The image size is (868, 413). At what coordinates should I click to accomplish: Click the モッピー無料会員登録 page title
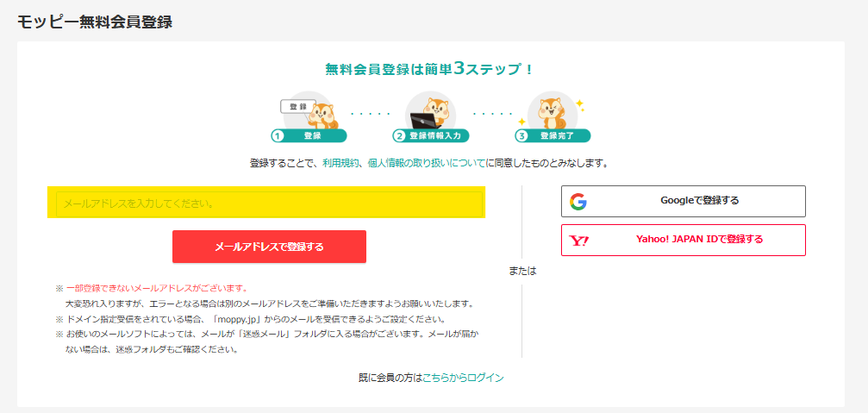pos(95,22)
